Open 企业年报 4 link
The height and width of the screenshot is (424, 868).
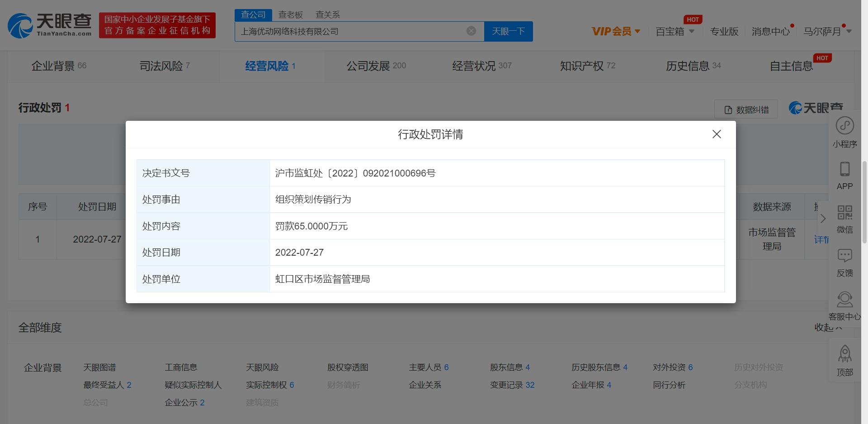pyautogui.click(x=591, y=385)
